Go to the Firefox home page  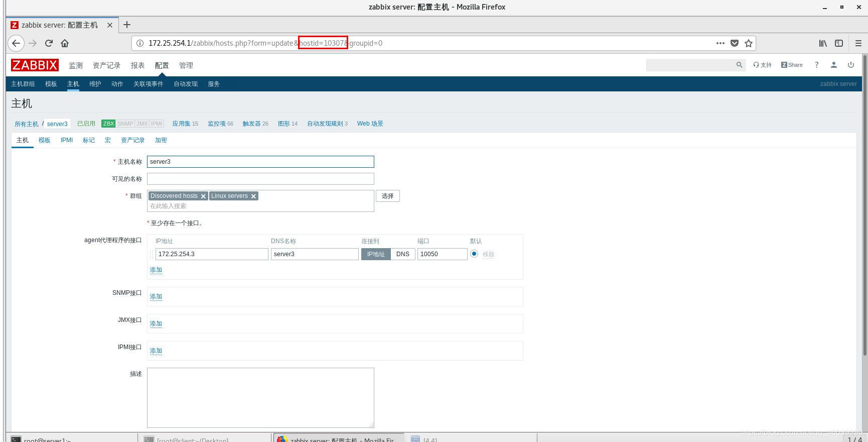(x=65, y=43)
